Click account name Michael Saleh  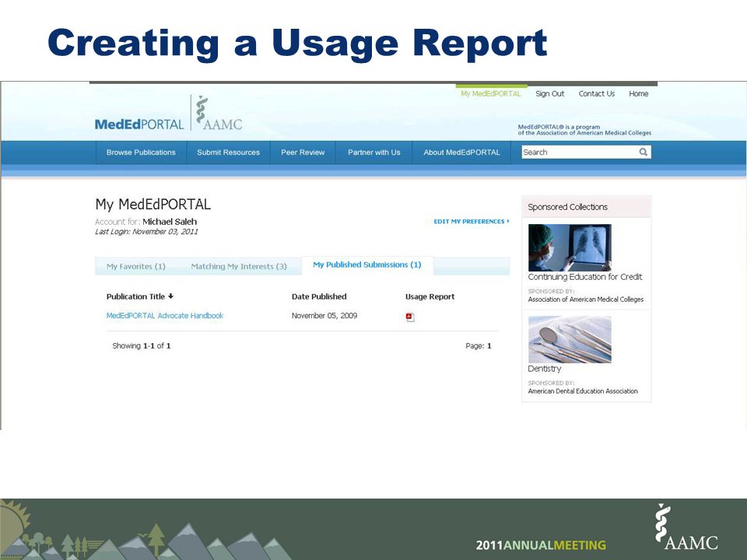[170, 222]
